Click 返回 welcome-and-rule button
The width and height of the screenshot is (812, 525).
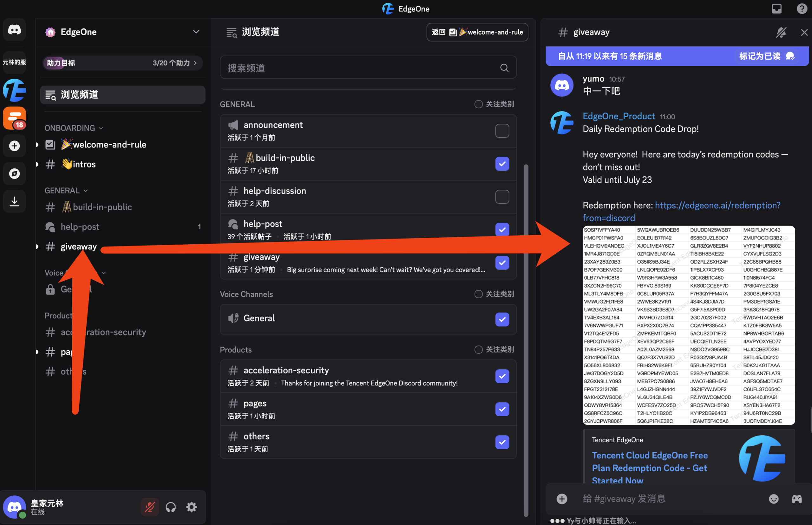tap(477, 32)
